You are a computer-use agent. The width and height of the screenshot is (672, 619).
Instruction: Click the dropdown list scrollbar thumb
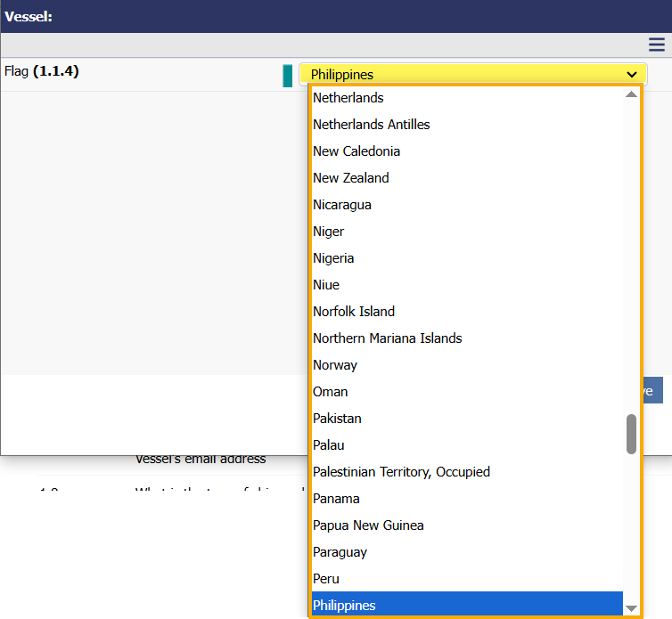pyautogui.click(x=631, y=434)
